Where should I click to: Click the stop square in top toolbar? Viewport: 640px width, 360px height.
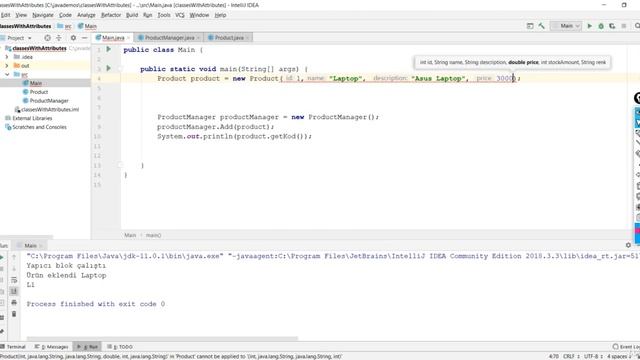pyautogui.click(x=624, y=26)
